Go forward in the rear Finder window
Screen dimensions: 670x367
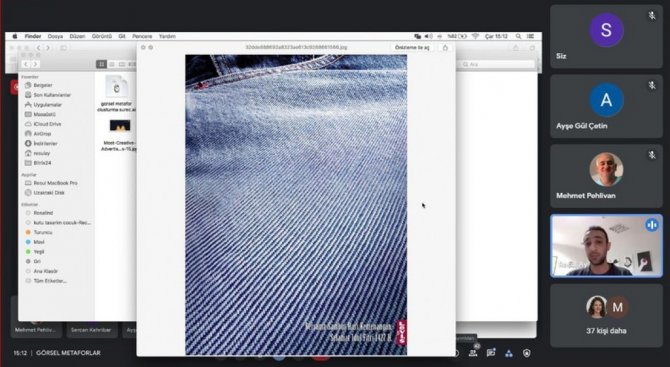[48, 48]
